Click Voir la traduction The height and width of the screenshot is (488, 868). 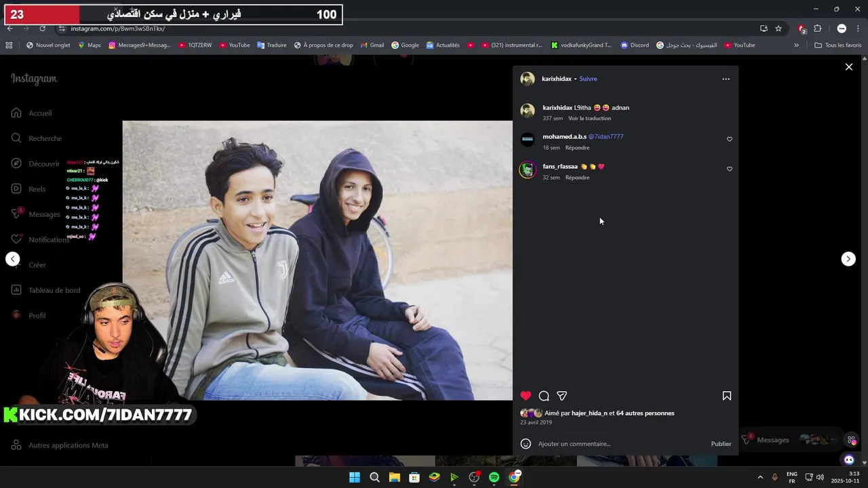[589, 118]
